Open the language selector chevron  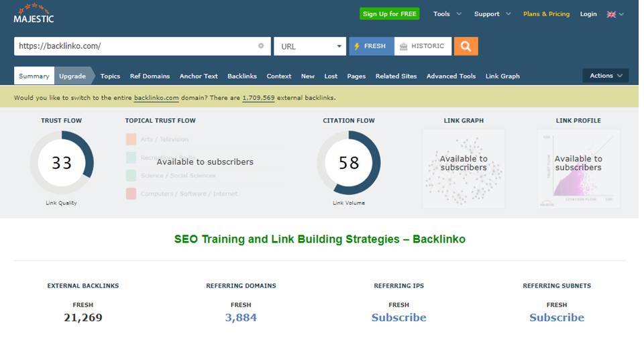click(x=621, y=14)
